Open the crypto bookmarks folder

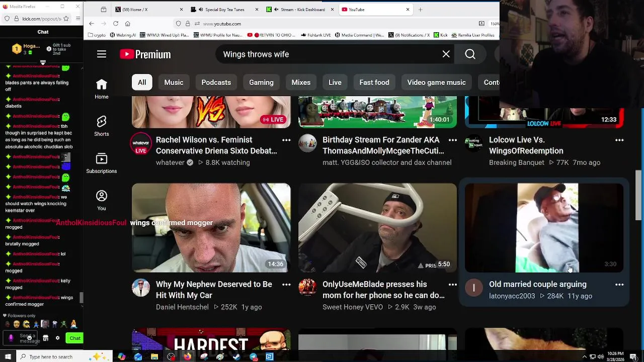(x=97, y=35)
